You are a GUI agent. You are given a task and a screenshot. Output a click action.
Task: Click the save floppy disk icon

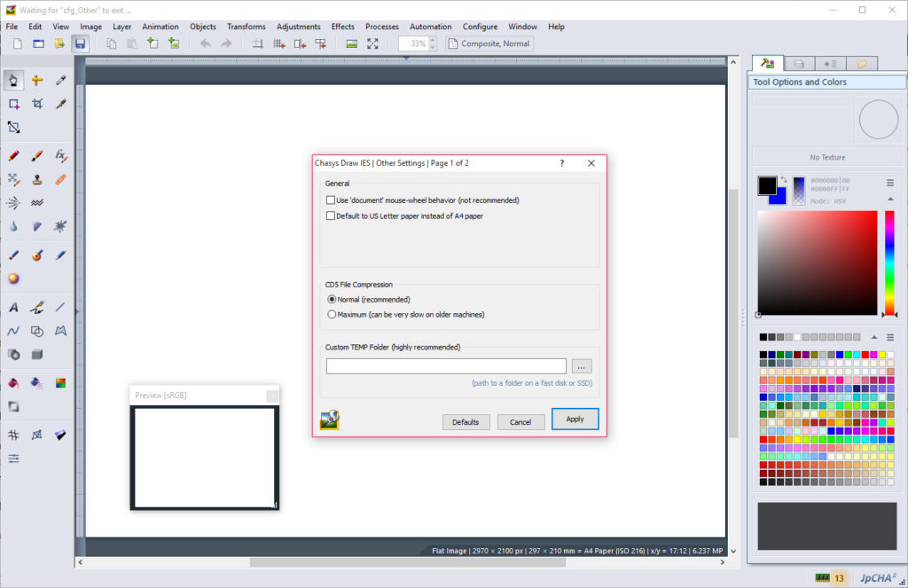click(x=80, y=43)
